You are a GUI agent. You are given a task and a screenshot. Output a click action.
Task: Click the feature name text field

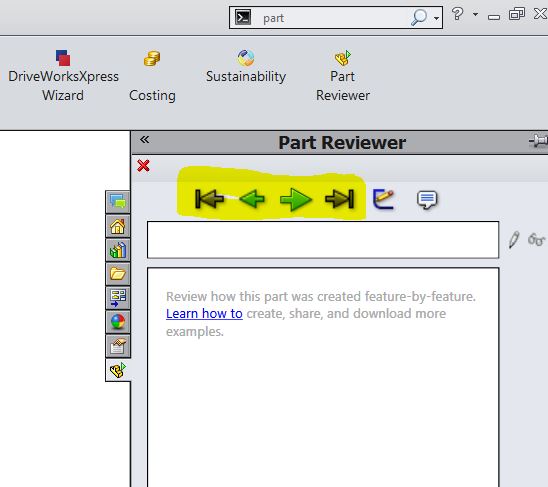pos(323,240)
